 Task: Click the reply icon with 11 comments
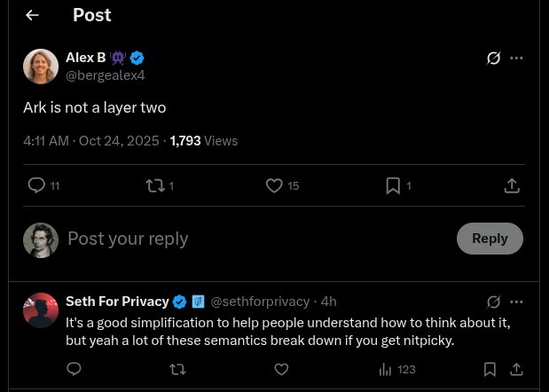tap(37, 185)
